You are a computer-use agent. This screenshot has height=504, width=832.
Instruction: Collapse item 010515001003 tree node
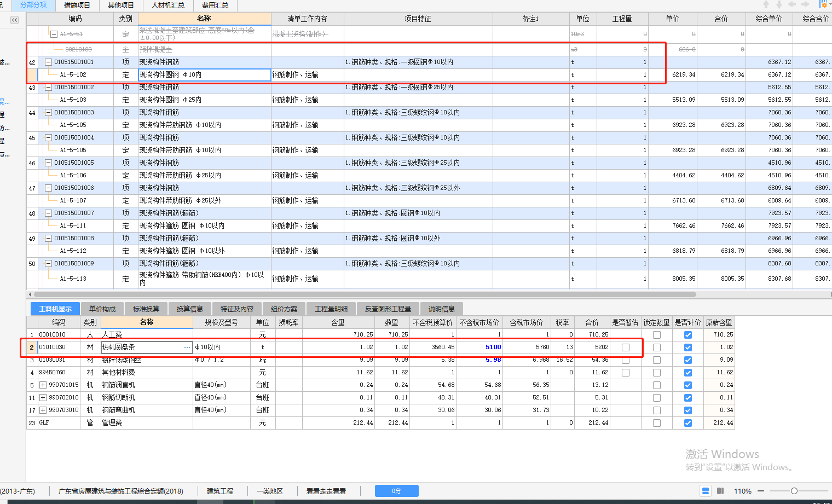pyautogui.click(x=48, y=113)
